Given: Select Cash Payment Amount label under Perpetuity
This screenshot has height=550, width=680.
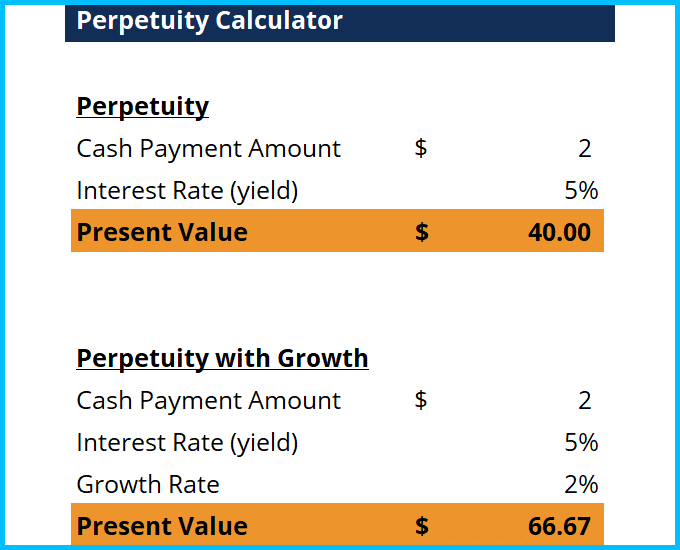Looking at the screenshot, I should [x=208, y=149].
